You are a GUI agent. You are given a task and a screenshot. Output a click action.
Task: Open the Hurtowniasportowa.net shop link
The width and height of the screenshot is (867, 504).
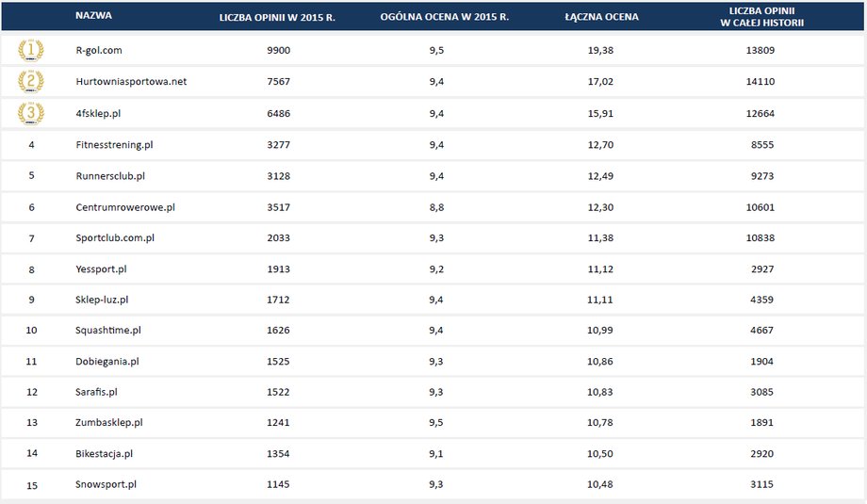131,81
